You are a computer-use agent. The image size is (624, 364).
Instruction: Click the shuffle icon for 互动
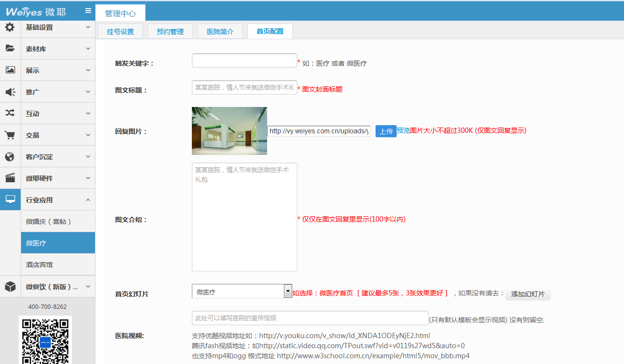pos(10,113)
